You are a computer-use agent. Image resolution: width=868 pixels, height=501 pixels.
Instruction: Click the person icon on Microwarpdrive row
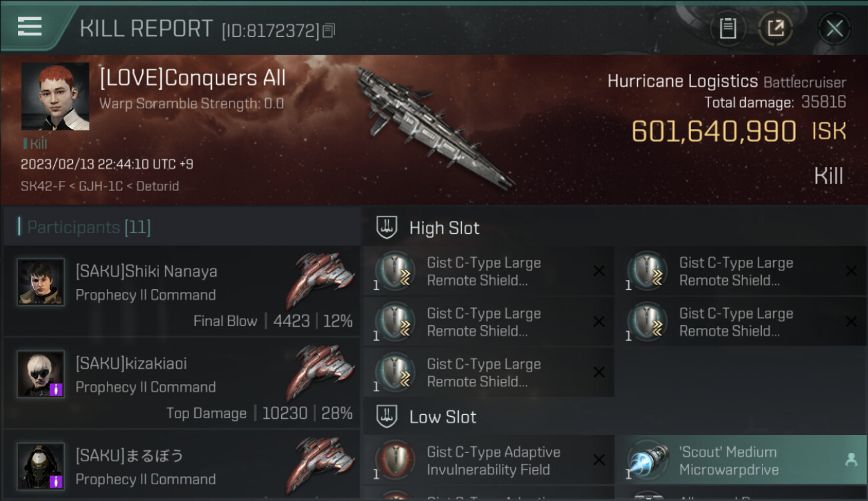point(851,460)
